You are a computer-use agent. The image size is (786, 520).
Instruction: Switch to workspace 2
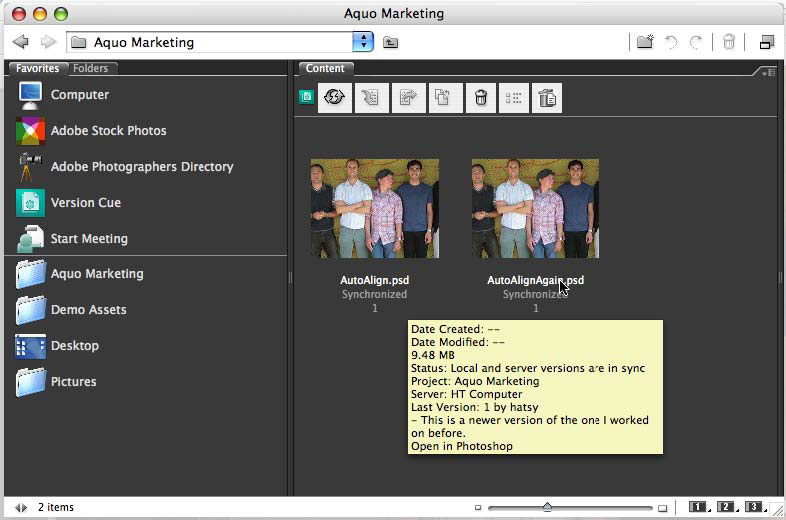[727, 507]
